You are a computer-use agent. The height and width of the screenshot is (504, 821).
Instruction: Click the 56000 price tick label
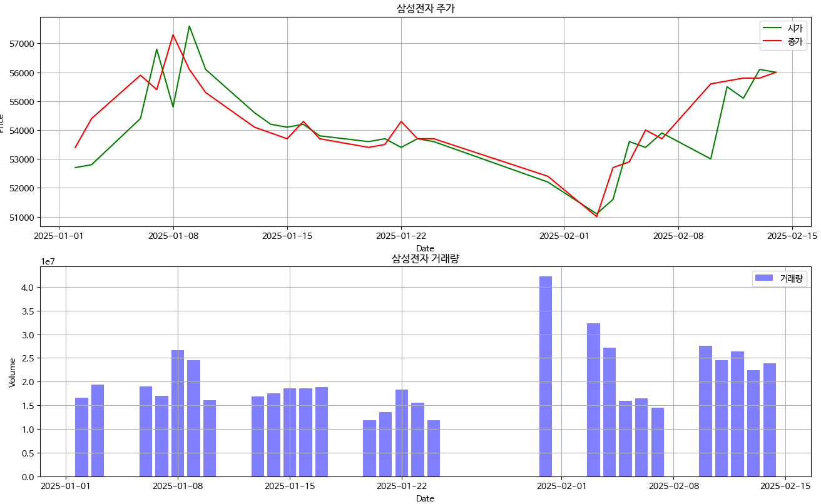[x=23, y=73]
